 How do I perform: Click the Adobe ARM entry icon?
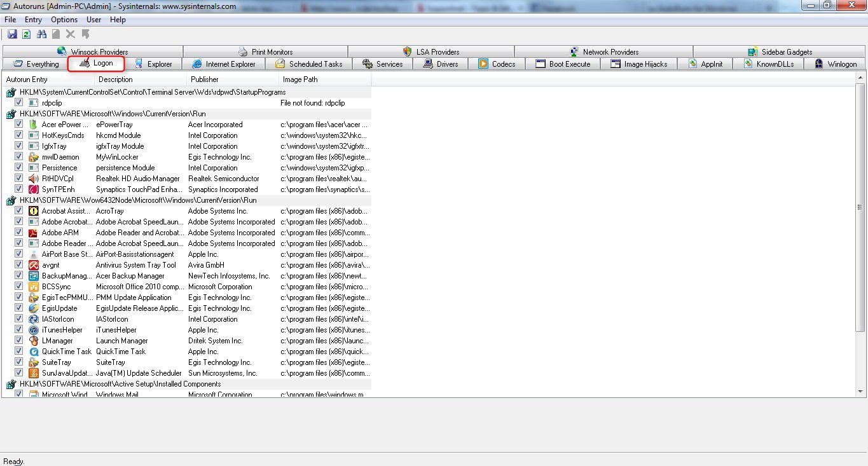pyautogui.click(x=34, y=233)
